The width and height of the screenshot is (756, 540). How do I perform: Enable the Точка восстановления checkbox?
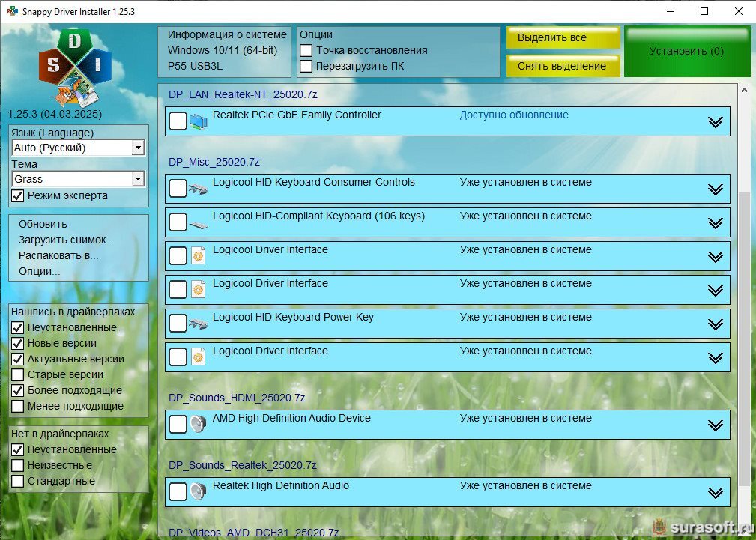click(x=306, y=51)
